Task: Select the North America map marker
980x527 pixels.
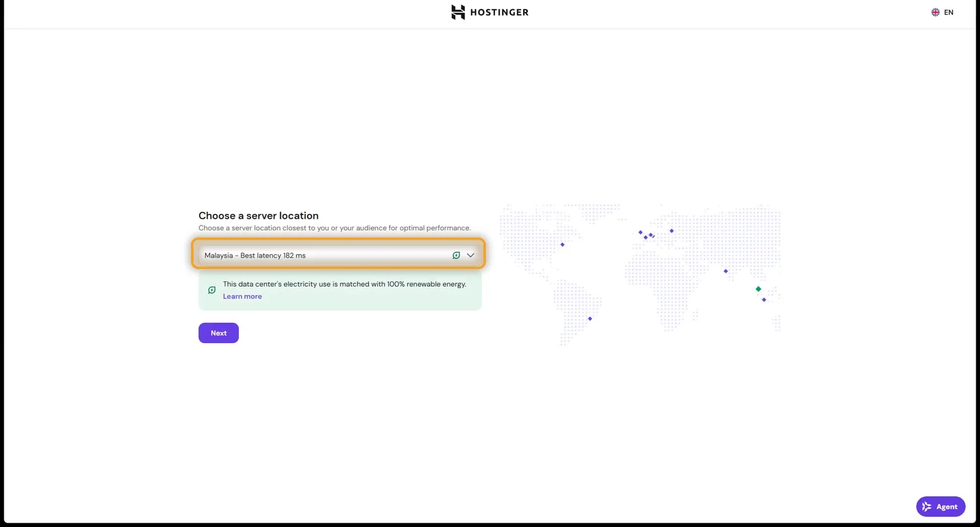Action: (562, 245)
